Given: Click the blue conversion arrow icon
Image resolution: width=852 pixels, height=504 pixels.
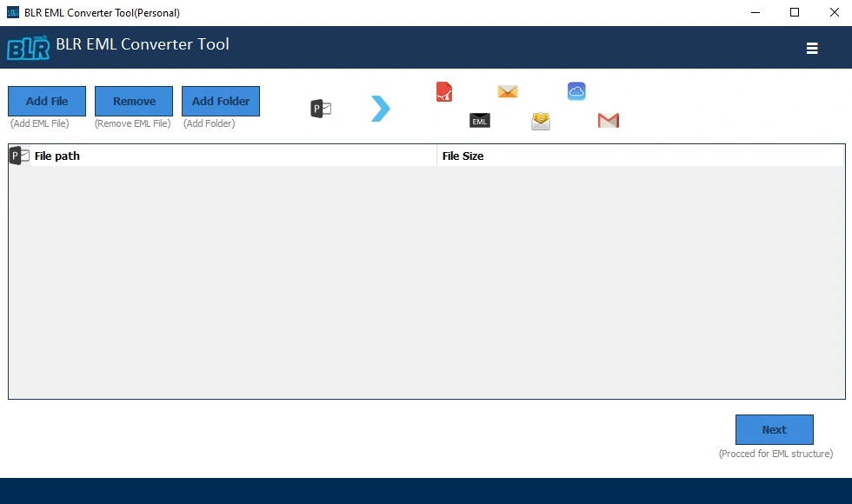Looking at the screenshot, I should 380,108.
